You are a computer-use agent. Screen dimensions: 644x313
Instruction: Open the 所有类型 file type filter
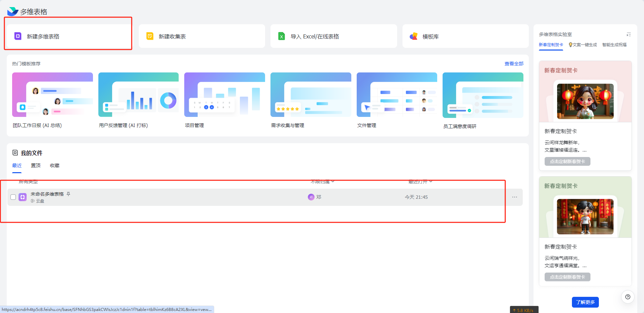28,182
